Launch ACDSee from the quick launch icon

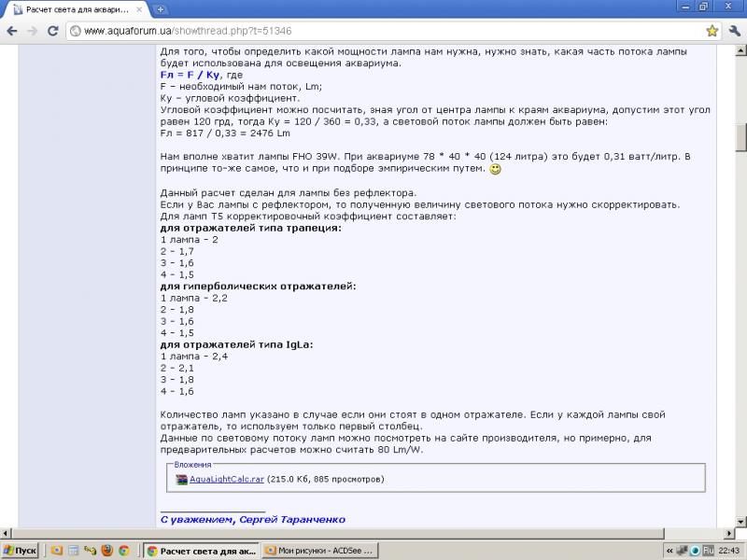coord(57,551)
